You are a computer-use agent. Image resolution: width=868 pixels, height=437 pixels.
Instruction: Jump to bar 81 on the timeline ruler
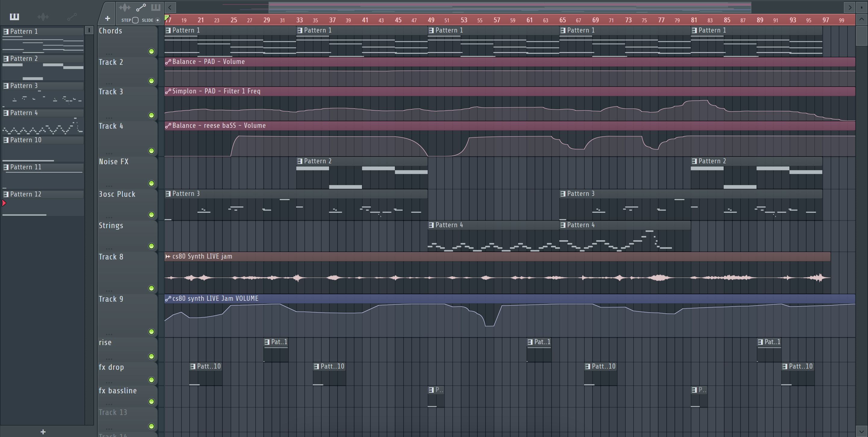click(x=694, y=20)
